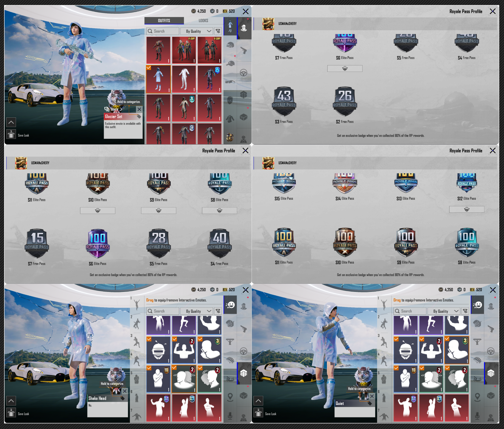The image size is (504, 429).
Task: Toggle level 10 emote checkmark on Shake Head screen
Action: pyautogui.click(x=149, y=368)
